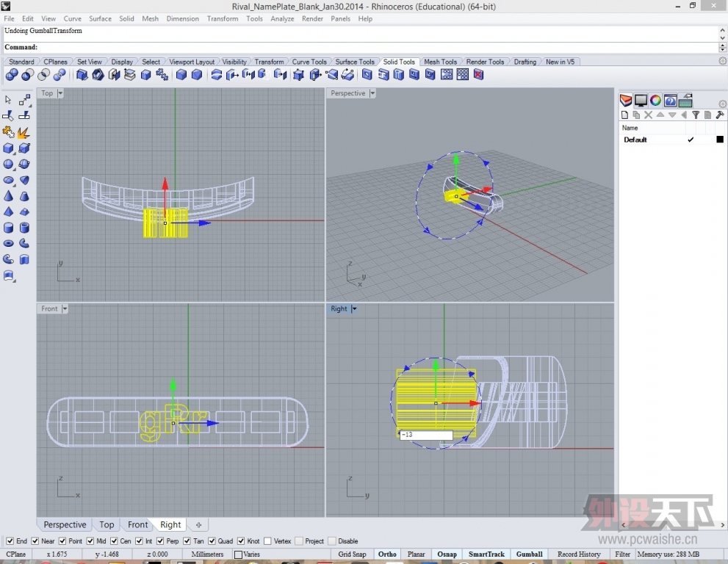Select the Explode tool with orange burst
728x564 pixels.
(x=24, y=132)
